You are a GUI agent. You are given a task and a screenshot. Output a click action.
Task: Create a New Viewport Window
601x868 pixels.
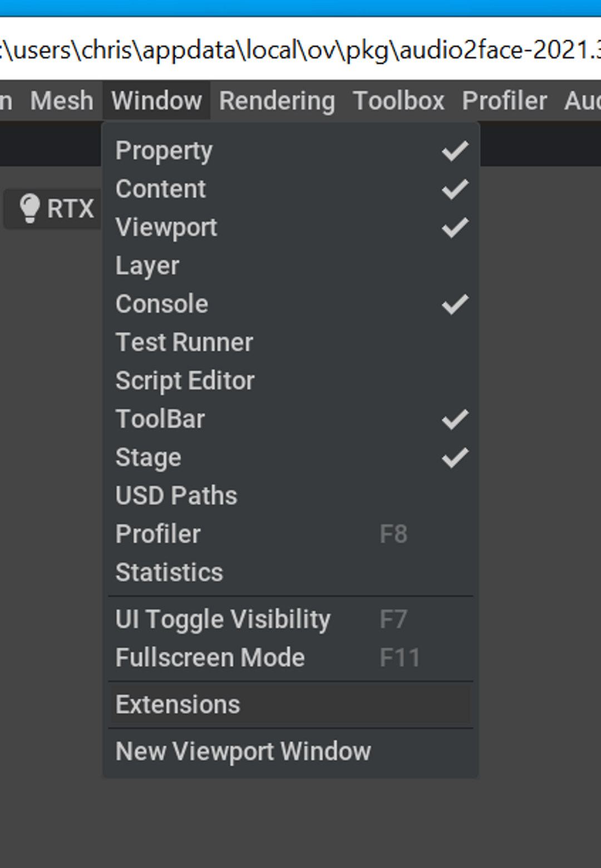pyautogui.click(x=290, y=752)
